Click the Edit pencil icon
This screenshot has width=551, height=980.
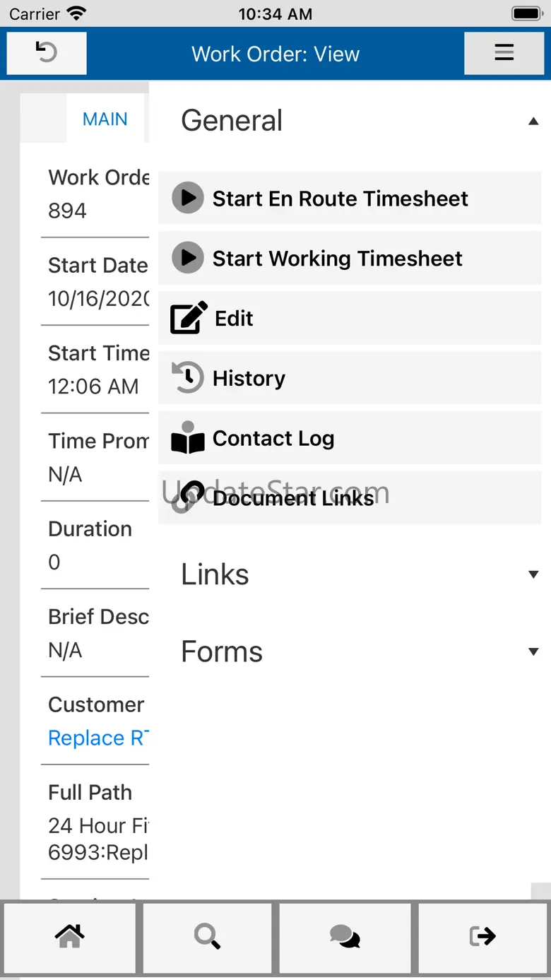(x=189, y=319)
